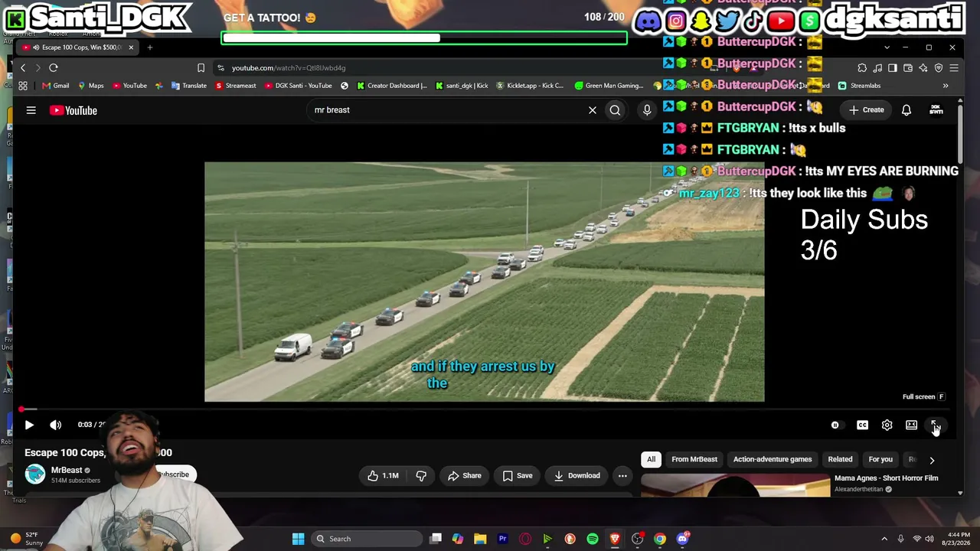Open the 'santi_dgk | Kick' bookmark
Image resolution: width=980 pixels, height=551 pixels.
tap(461, 86)
